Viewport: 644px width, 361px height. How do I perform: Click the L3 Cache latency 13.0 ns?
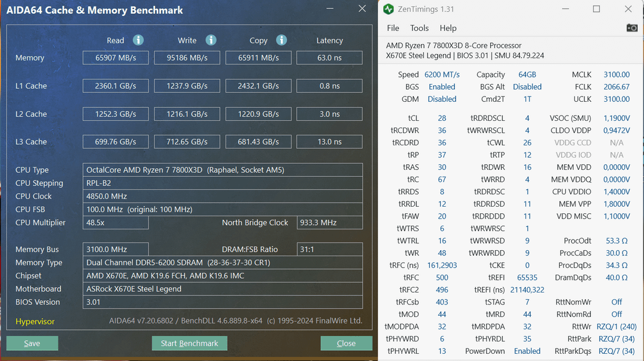click(x=329, y=142)
